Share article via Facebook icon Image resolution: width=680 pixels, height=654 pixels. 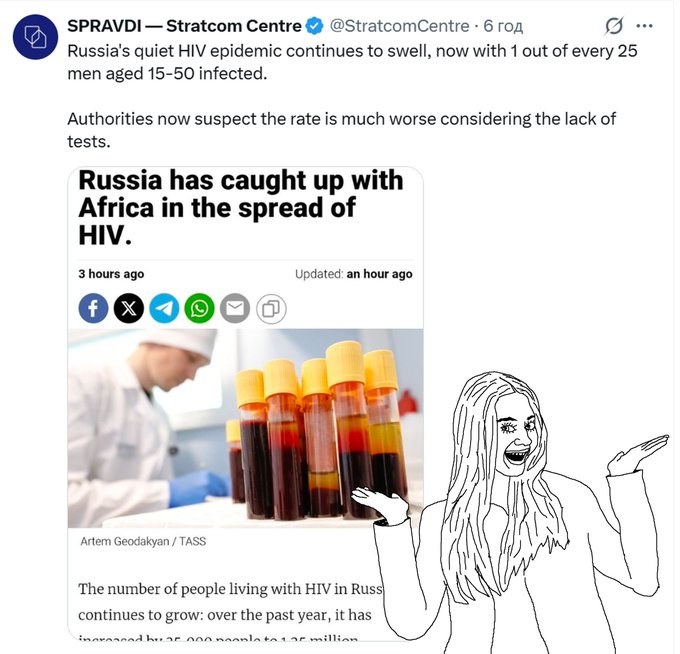(93, 308)
